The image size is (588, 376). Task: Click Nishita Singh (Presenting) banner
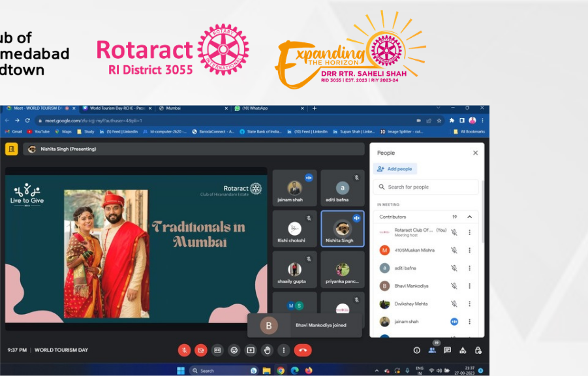[194, 149]
